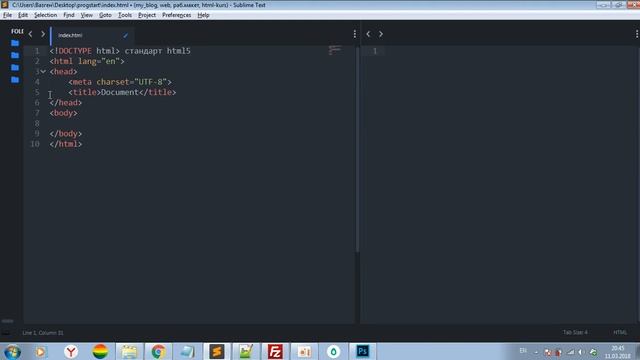
Task: Click the index.html tab unsaved indicator
Action: (125, 36)
